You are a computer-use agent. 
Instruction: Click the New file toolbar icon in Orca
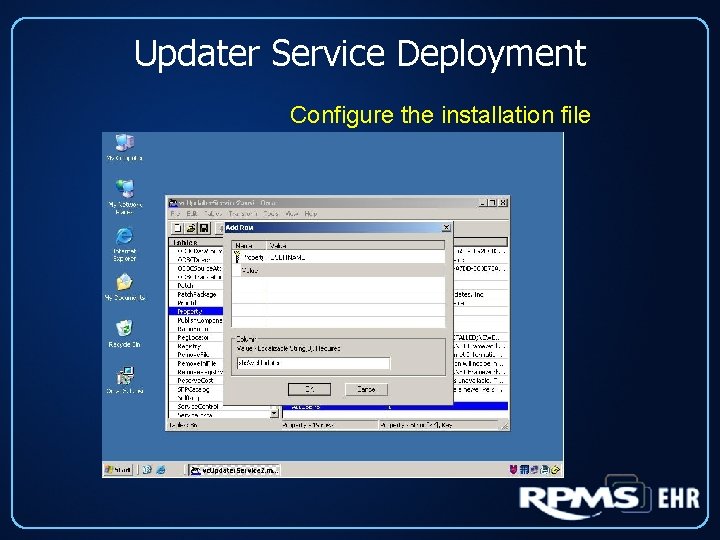tap(177, 228)
